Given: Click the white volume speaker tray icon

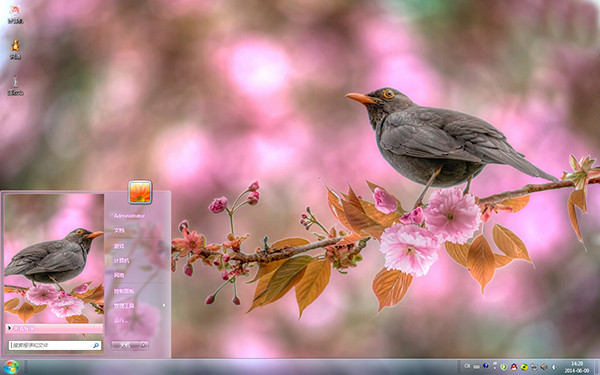Looking at the screenshot, I should pyautogui.click(x=554, y=367).
